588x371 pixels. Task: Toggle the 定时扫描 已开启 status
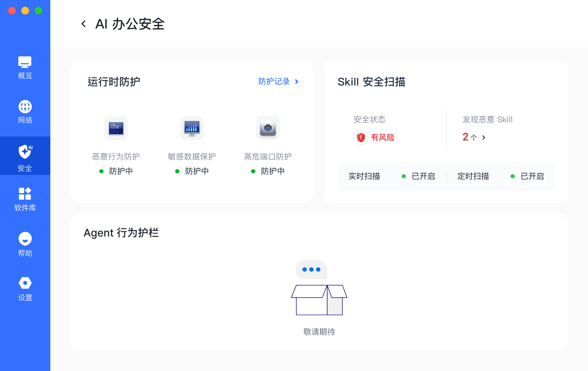tap(527, 176)
